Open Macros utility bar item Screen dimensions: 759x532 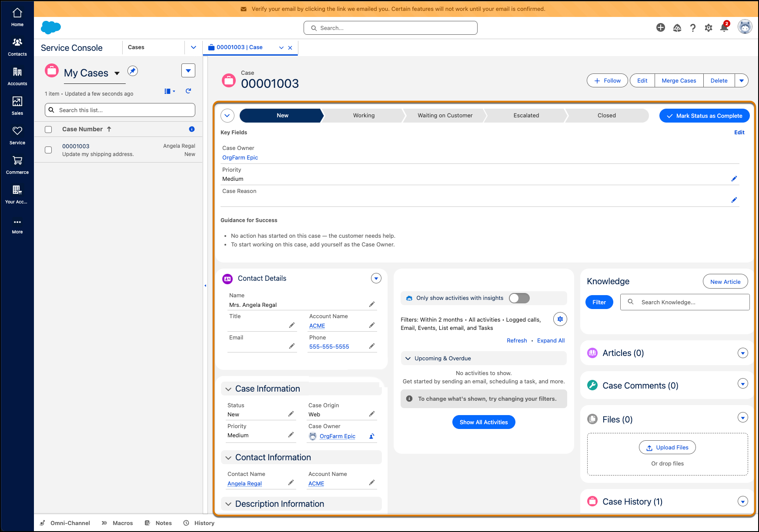pyautogui.click(x=117, y=523)
